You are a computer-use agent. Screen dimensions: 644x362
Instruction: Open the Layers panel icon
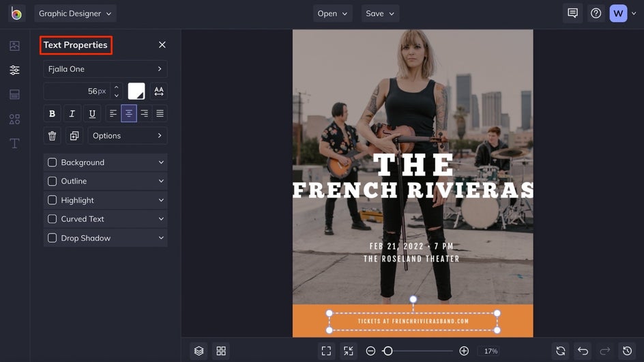coord(199,351)
